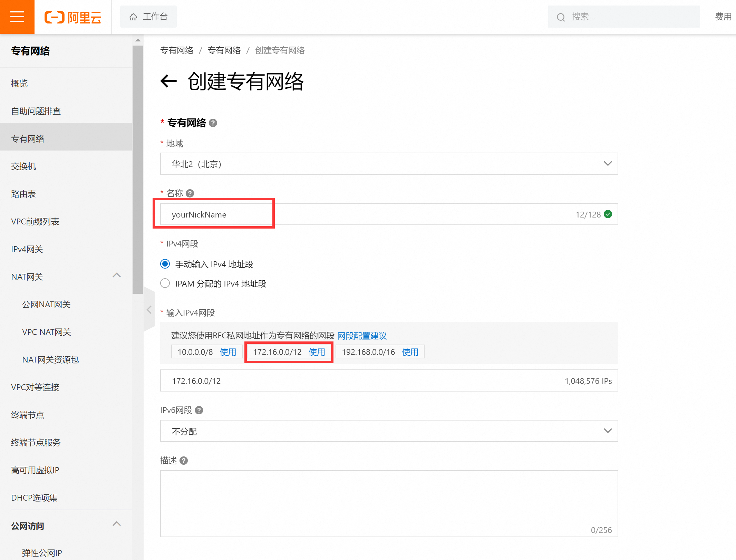Collapse the 公网访问 sidebar section
The image size is (736, 560).
(x=117, y=524)
